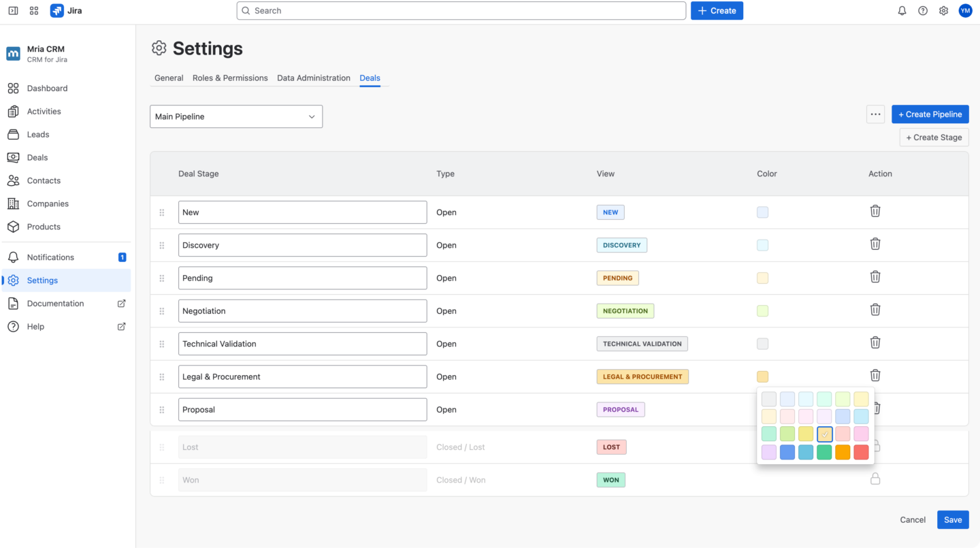The height and width of the screenshot is (548, 980).
Task: Open the ellipsis menu beside Create Pipeline
Action: coord(875,114)
